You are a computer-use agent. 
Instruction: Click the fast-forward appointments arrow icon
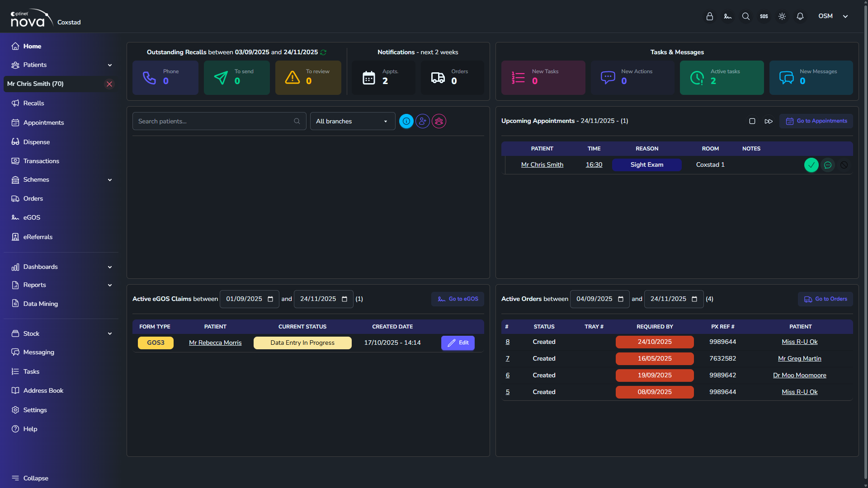coord(769,121)
